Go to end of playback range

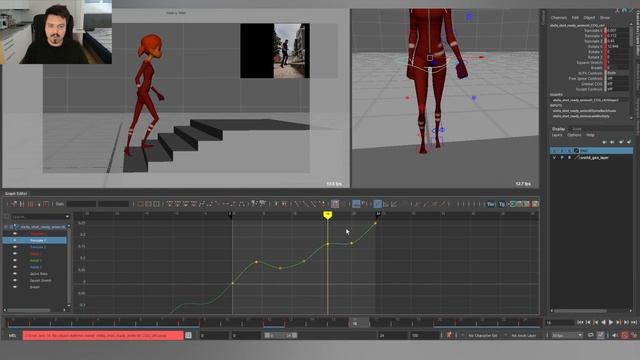633,322
